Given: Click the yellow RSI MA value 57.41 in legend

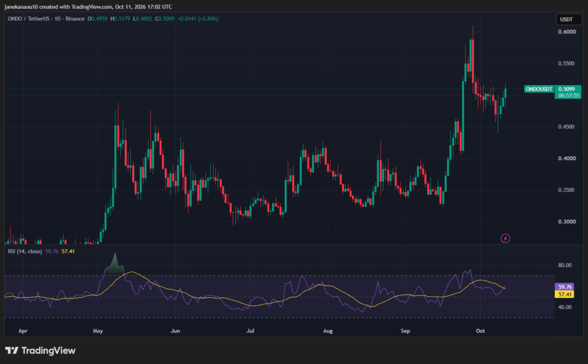Looking at the screenshot, I should pyautogui.click(x=68, y=251).
